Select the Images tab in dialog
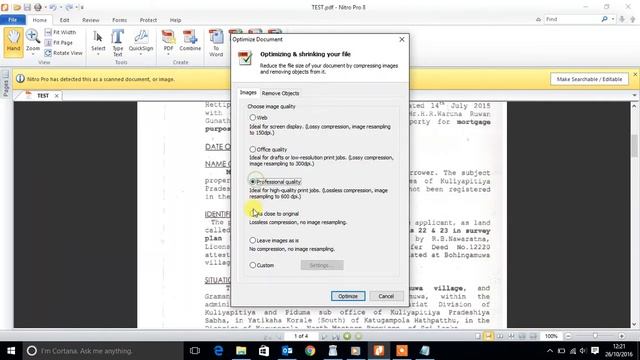Screen dimensions: 640x360 248,93
